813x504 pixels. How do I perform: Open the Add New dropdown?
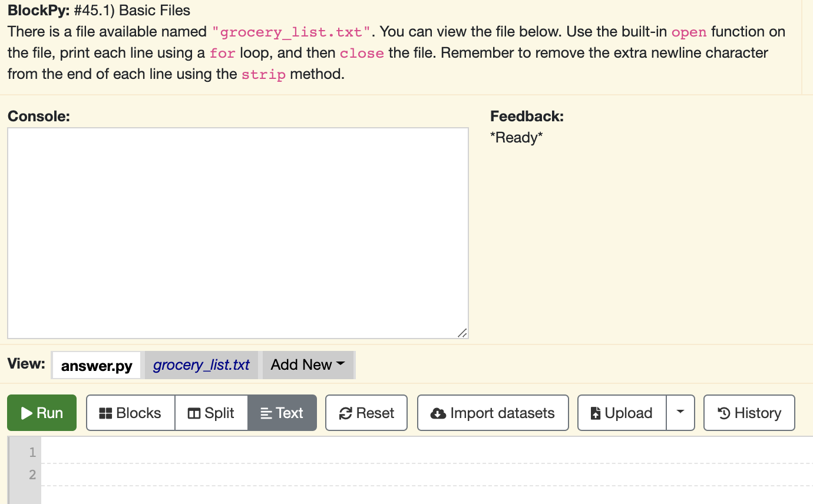pyautogui.click(x=308, y=365)
